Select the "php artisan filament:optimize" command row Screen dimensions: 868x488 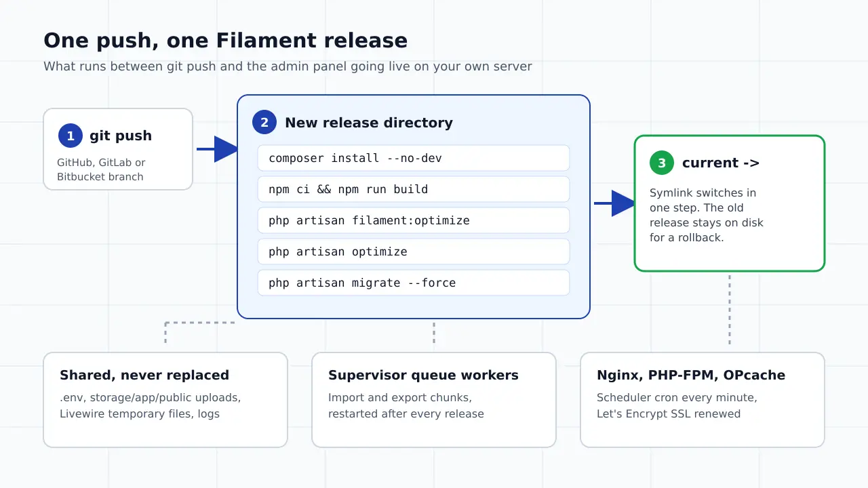click(414, 220)
